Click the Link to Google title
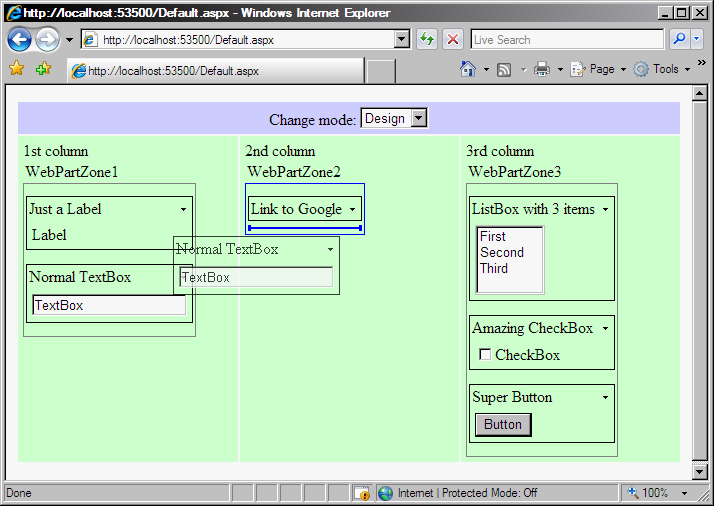 [296, 209]
